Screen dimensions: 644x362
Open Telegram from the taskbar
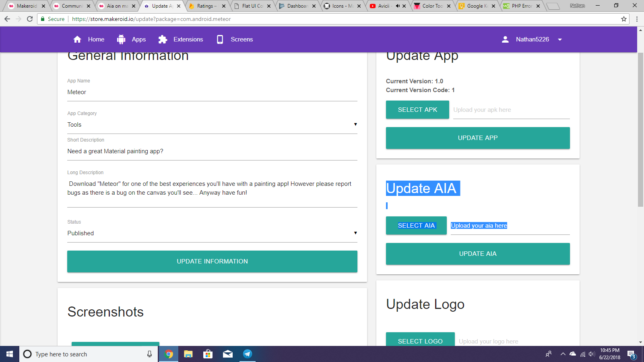pyautogui.click(x=247, y=354)
